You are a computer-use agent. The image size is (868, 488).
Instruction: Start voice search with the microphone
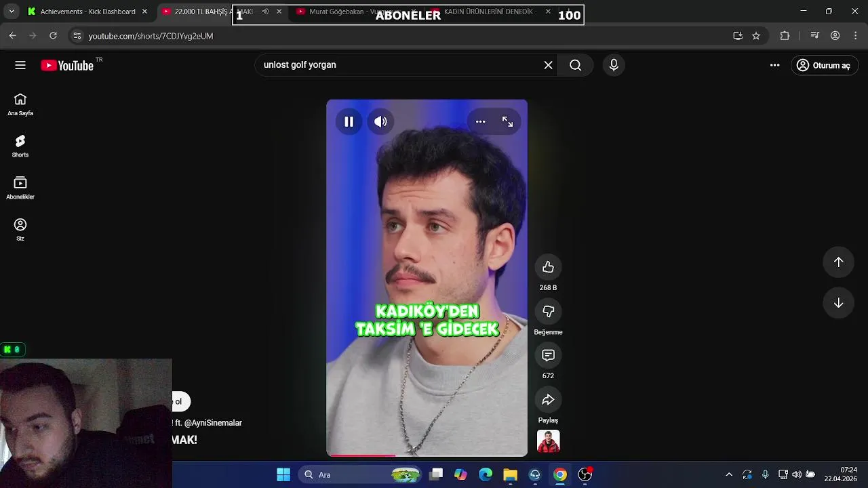tap(614, 65)
